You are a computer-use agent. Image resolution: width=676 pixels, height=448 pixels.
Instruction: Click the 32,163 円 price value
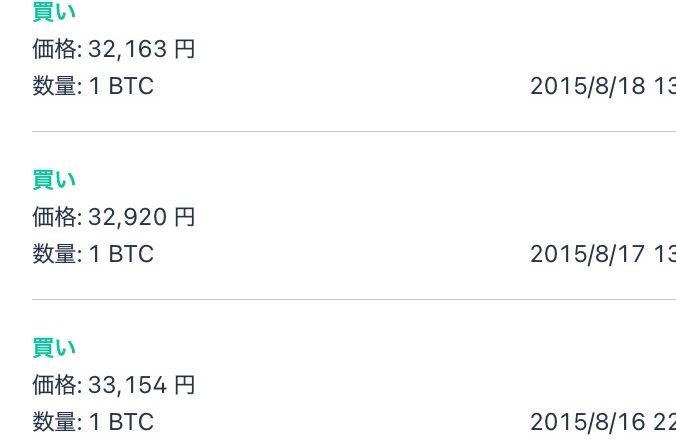pyautogui.click(x=142, y=49)
